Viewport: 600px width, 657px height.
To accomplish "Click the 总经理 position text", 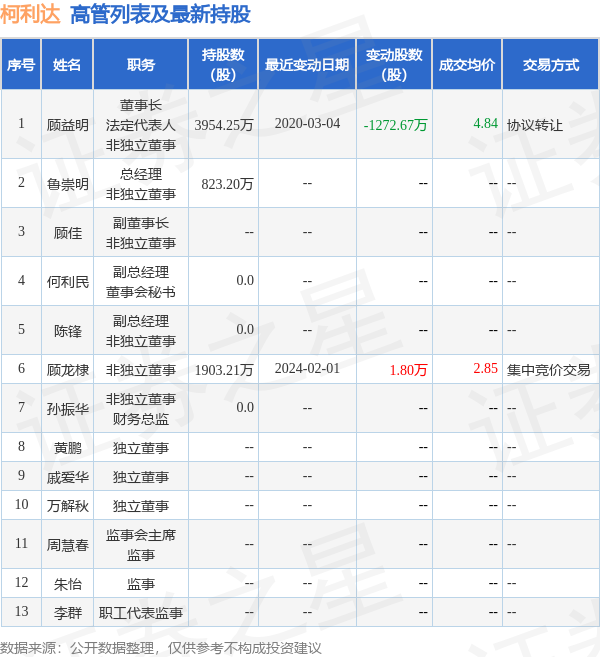I will pyautogui.click(x=140, y=173).
